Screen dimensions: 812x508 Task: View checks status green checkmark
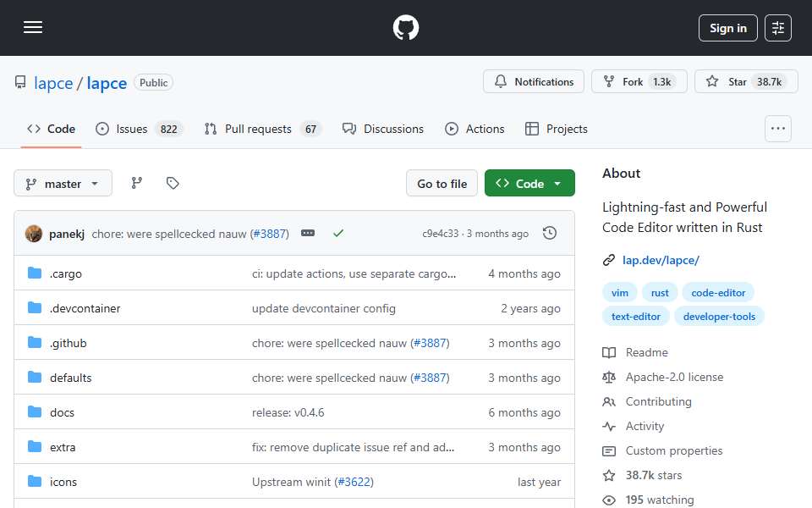338,234
